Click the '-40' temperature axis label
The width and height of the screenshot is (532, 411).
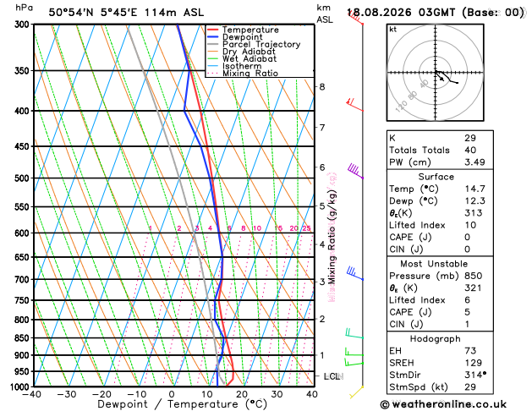pos(31,394)
